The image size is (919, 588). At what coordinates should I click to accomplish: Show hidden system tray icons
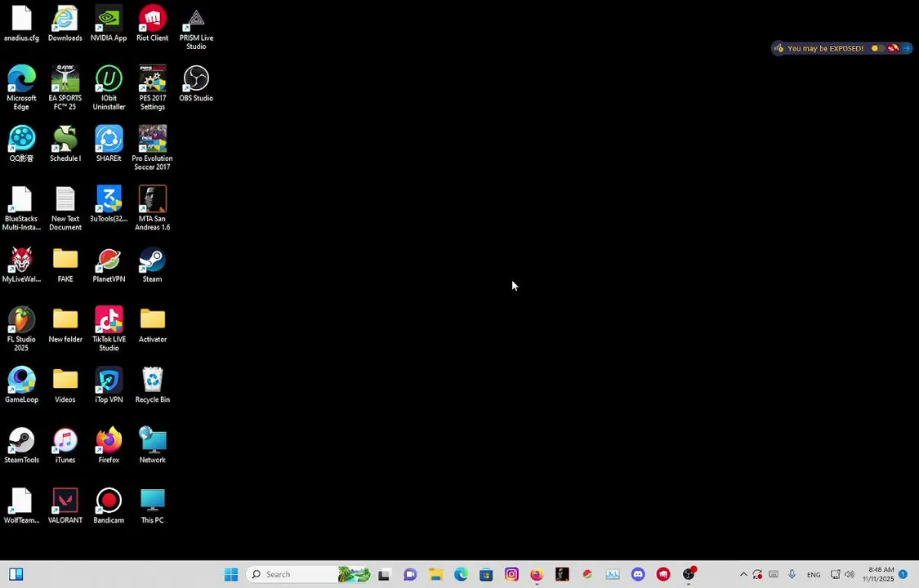tap(743, 575)
